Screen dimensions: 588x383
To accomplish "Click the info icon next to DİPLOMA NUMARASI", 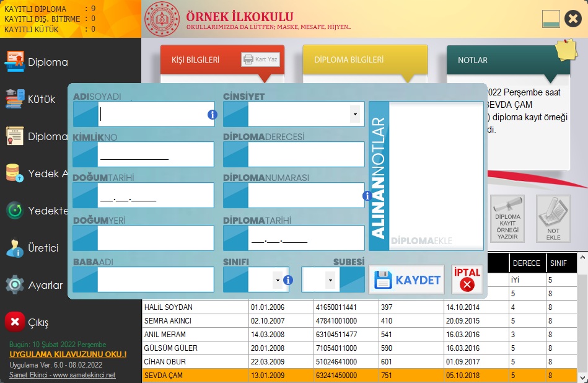I will pos(367,195).
